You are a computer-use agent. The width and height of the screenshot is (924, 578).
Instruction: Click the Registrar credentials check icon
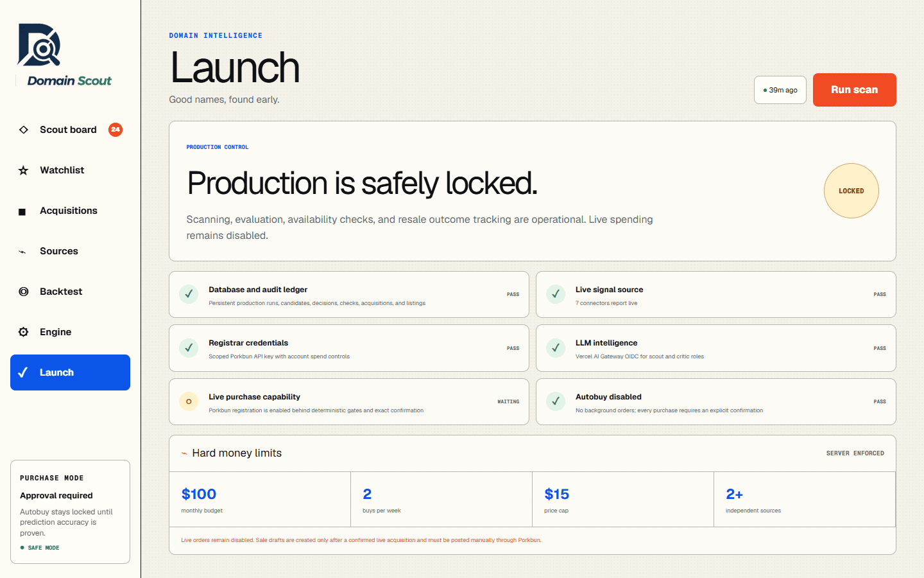(x=189, y=348)
